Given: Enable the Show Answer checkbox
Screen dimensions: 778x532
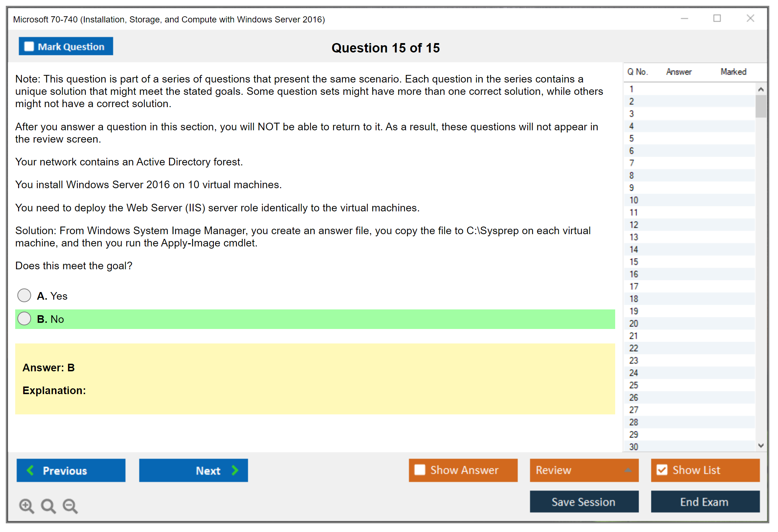Looking at the screenshot, I should pyautogui.click(x=420, y=470).
